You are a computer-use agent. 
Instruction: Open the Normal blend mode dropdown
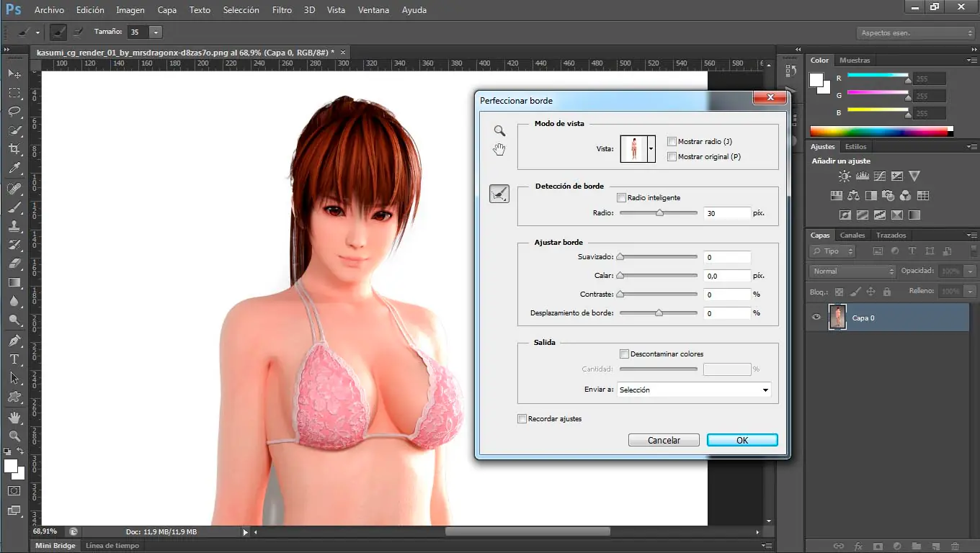(x=852, y=271)
